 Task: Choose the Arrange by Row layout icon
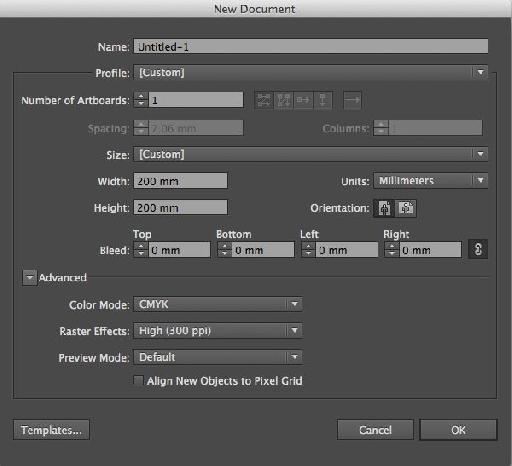click(x=303, y=100)
